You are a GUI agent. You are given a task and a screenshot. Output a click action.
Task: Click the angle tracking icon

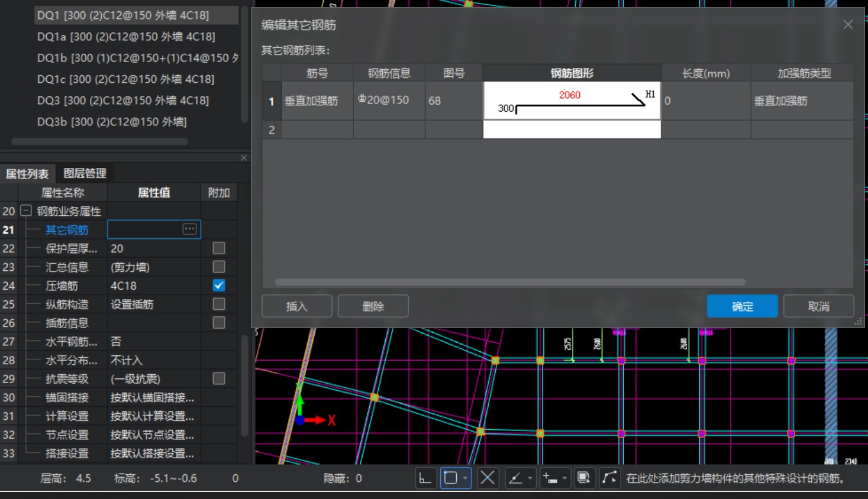[516, 478]
